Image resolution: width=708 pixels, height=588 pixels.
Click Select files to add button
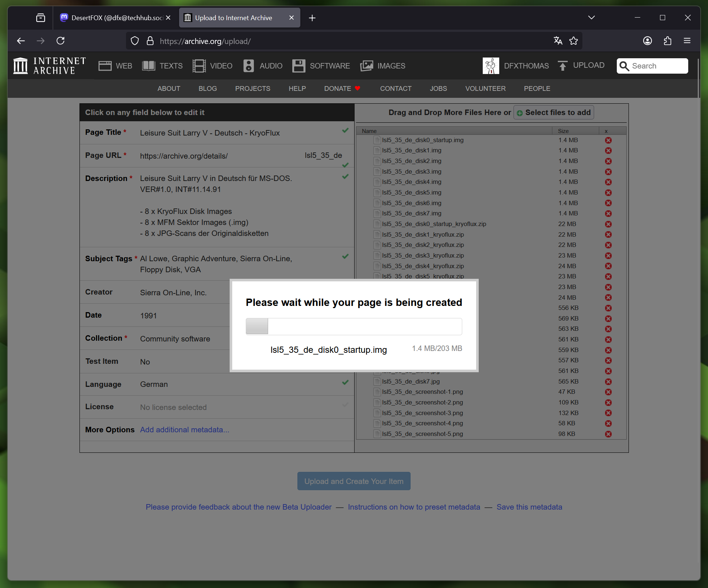[553, 112]
